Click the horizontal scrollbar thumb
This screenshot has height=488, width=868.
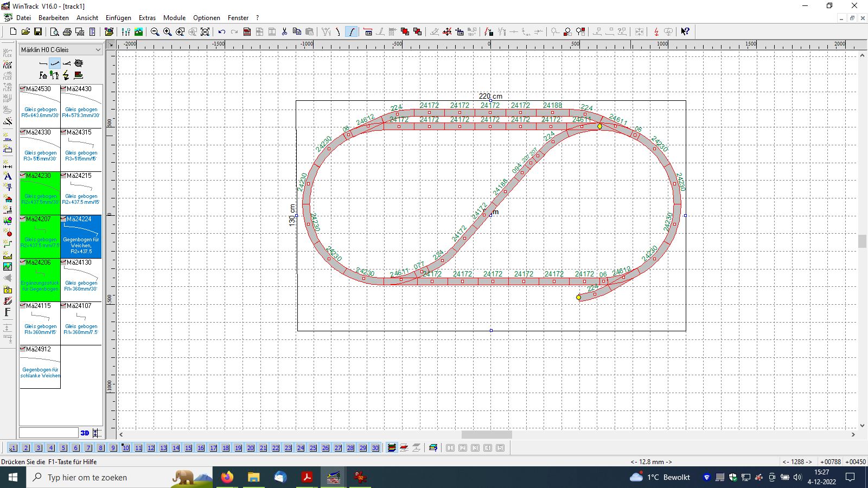tap(487, 434)
